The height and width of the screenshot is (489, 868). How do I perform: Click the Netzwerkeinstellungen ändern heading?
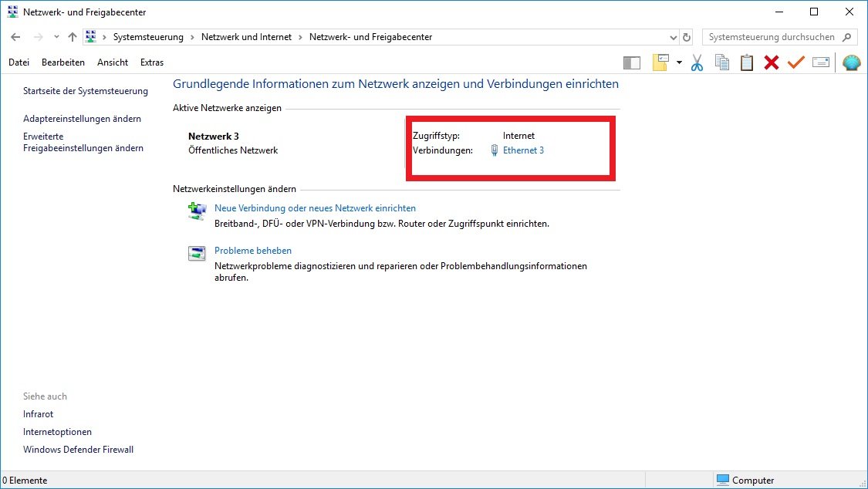[x=234, y=189]
